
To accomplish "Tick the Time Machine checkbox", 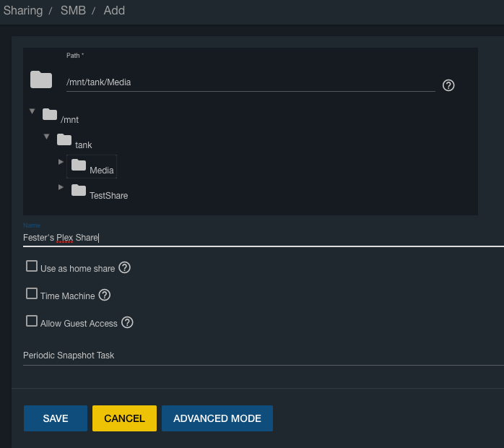I will [32, 293].
